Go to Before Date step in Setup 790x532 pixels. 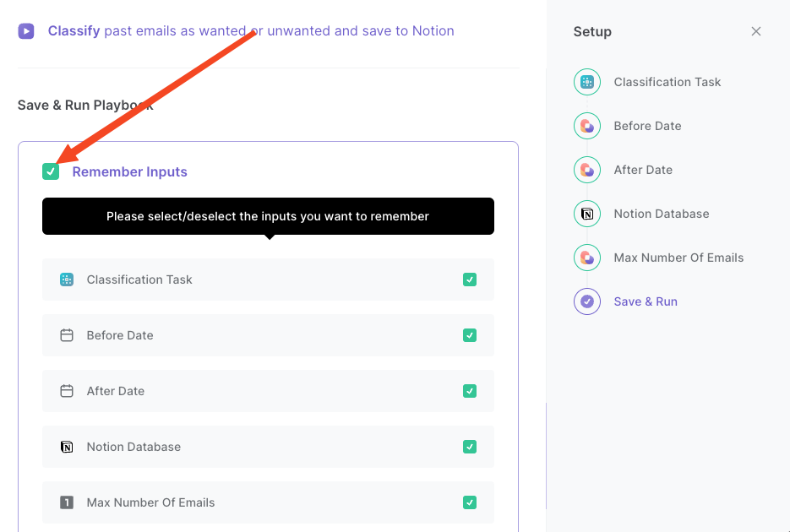pos(647,126)
